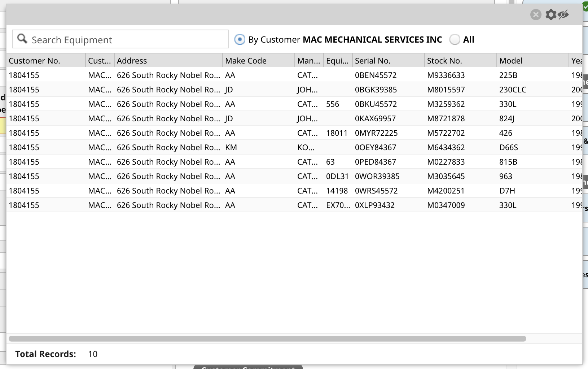
Task: Click the Make Code column header
Action: pyautogui.click(x=259, y=61)
